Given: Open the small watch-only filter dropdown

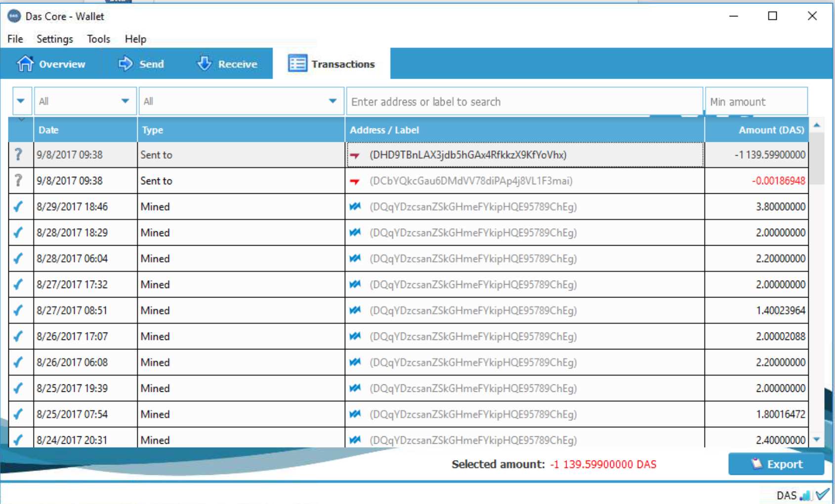Looking at the screenshot, I should (x=22, y=101).
